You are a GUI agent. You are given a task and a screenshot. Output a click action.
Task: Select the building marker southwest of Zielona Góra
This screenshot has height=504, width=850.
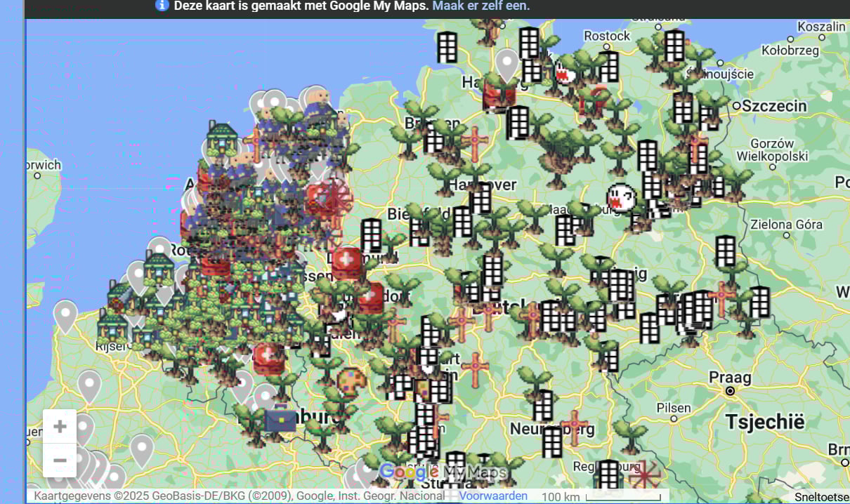[726, 251]
